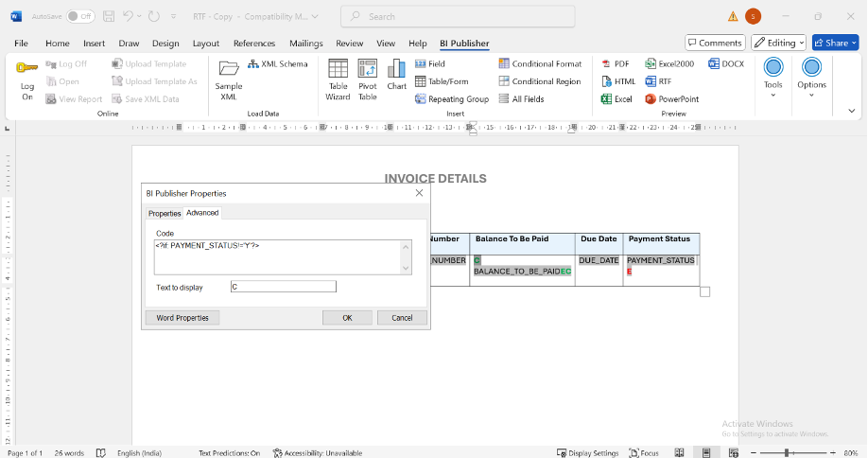Click the zoom slider in status bar
The image size is (868, 458).
(787, 453)
